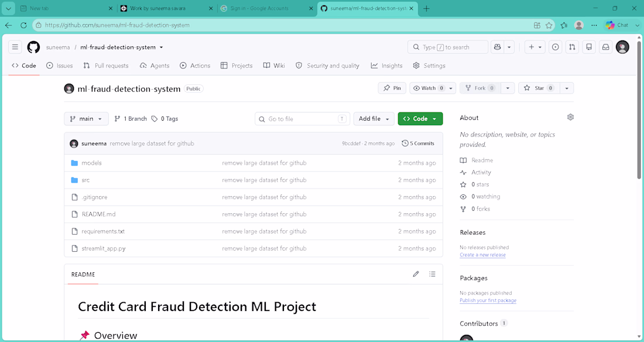View the 5 Commits history

click(418, 143)
